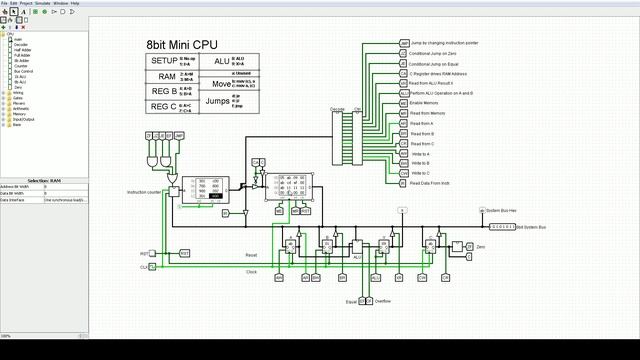Select the program ROM beside Instruction counter
This screenshot has width=640, height=360.
click(206, 190)
